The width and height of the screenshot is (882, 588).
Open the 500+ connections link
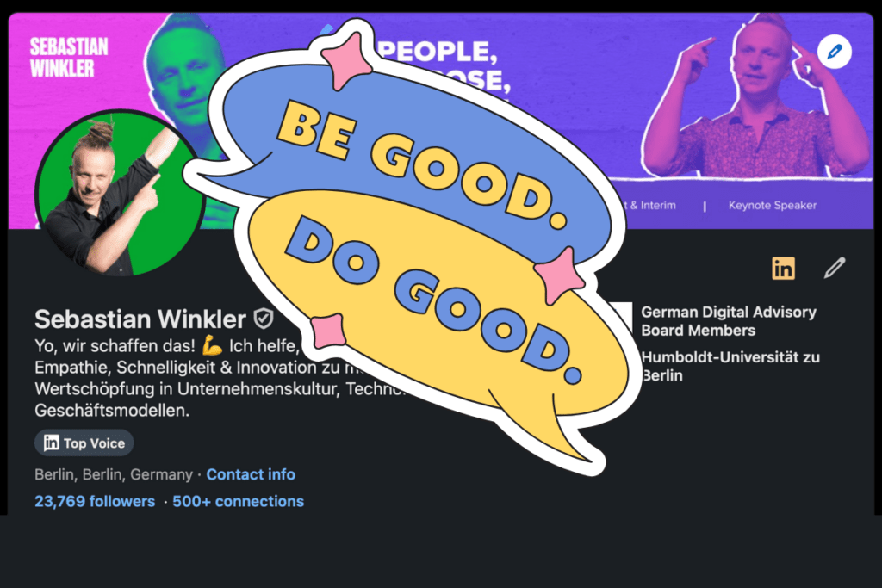tap(238, 501)
